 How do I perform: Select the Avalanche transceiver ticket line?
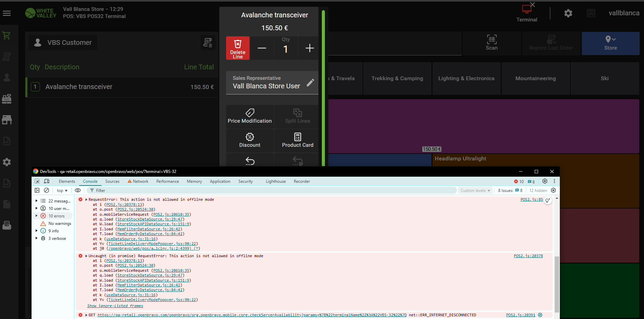[x=122, y=87]
